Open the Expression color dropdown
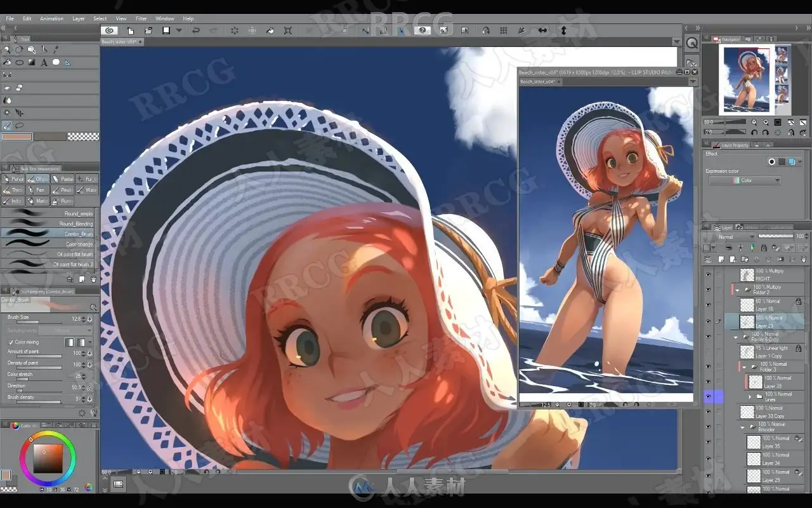The width and height of the screenshot is (812, 508). pyautogui.click(x=745, y=180)
